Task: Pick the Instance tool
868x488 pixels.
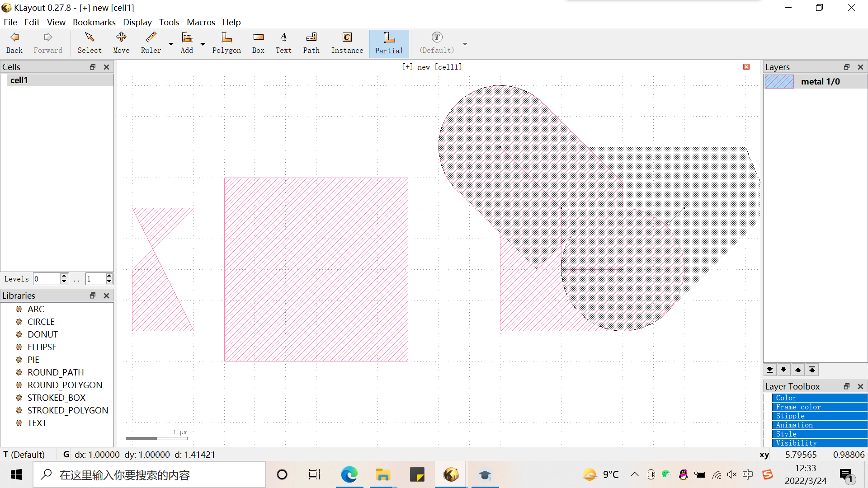Action: click(x=347, y=43)
